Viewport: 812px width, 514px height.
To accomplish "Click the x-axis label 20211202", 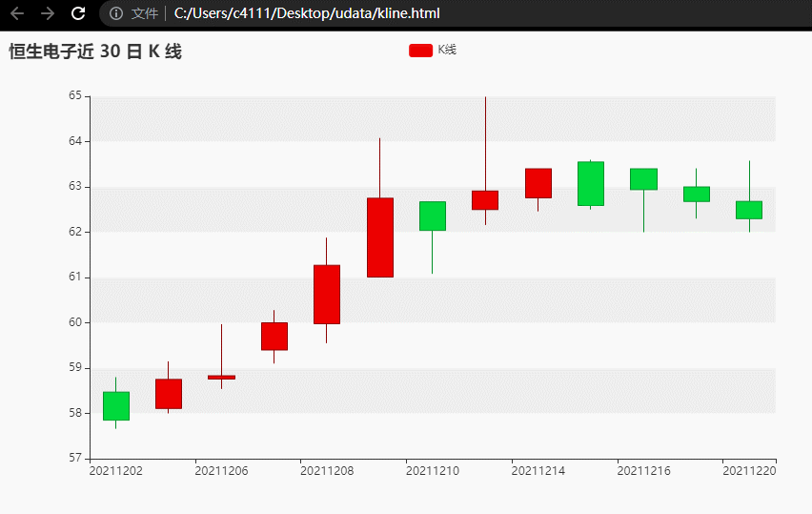I will tap(116, 471).
